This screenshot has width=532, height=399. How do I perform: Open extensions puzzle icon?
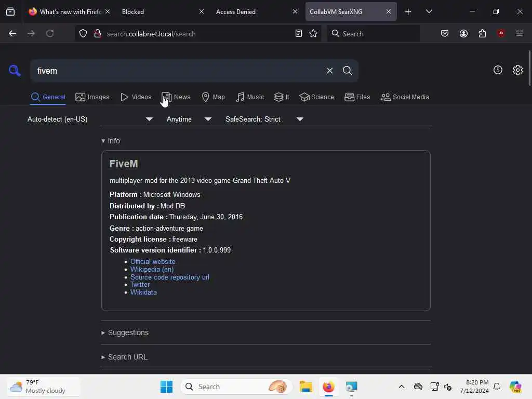point(482,34)
